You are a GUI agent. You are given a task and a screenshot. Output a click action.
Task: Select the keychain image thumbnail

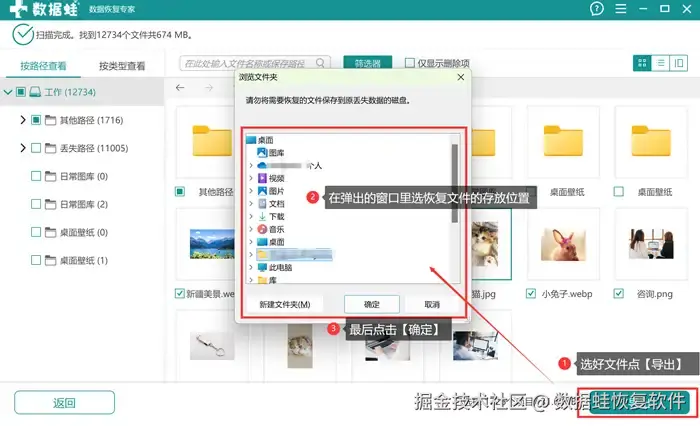point(212,346)
